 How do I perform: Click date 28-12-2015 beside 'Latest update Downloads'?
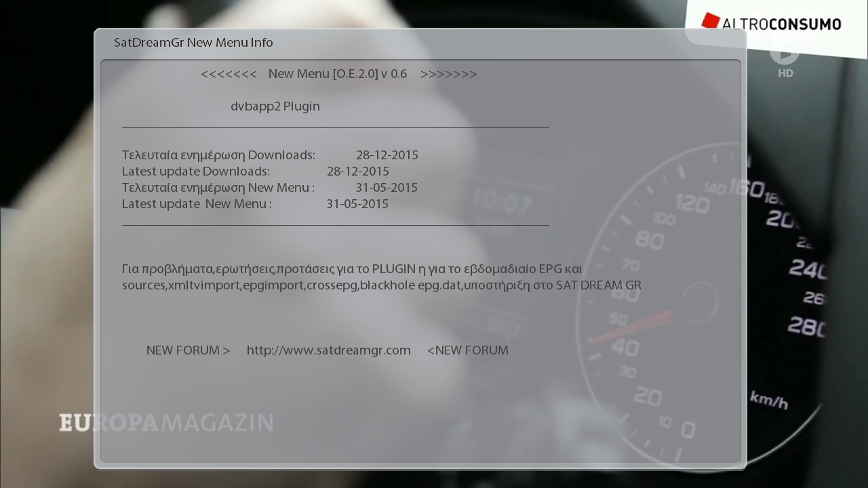357,171
